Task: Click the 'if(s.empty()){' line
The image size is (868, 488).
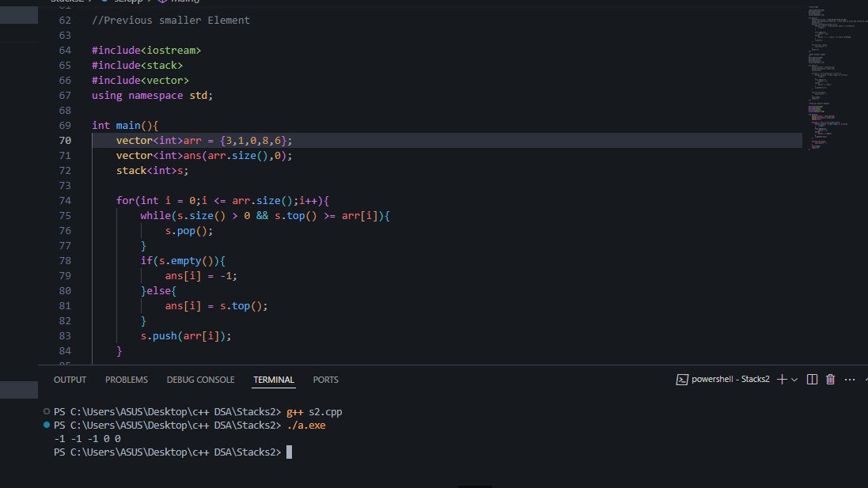Action: tap(183, 260)
